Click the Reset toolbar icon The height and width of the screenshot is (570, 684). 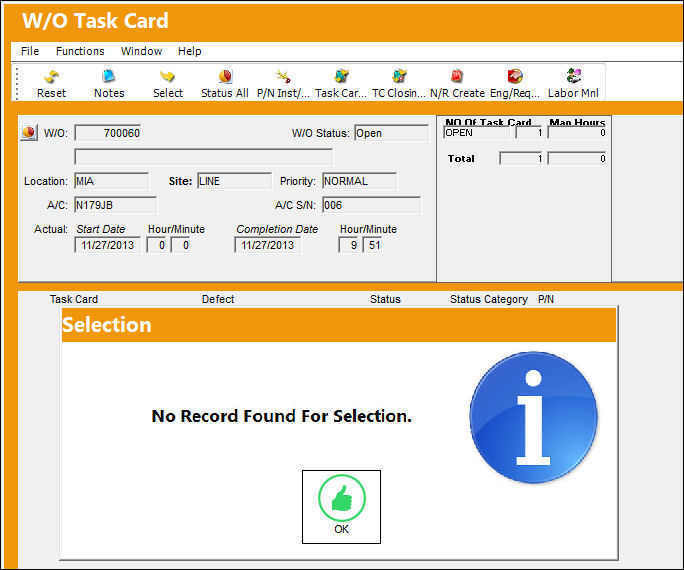tap(51, 83)
